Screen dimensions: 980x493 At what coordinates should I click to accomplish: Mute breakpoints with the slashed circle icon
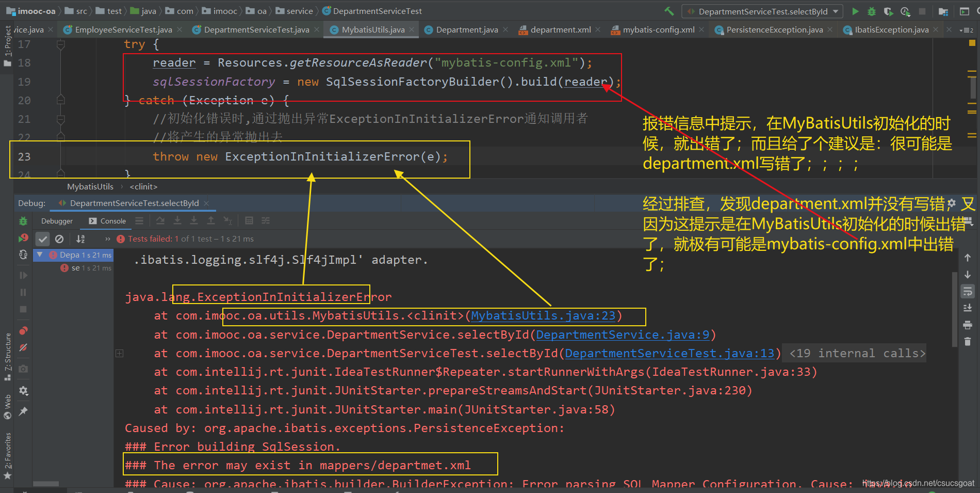click(23, 347)
